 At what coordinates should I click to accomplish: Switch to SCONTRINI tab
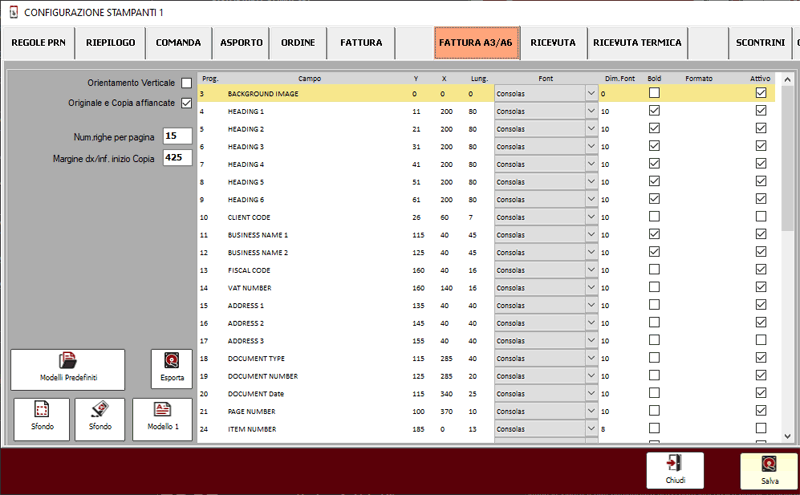coord(760,43)
